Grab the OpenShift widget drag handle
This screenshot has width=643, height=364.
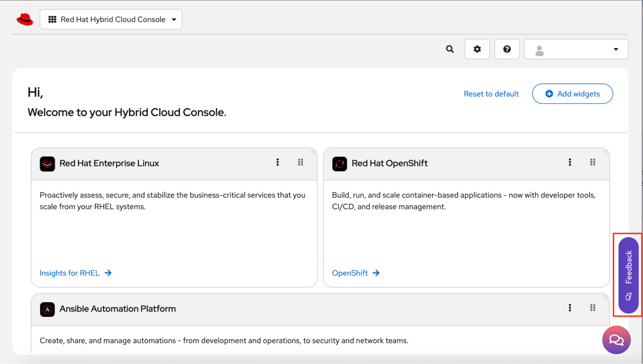(592, 162)
